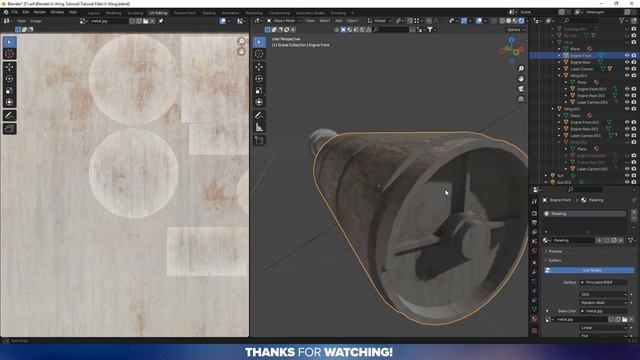The image size is (640, 360).
Task: Open the Material properties tab icon
Action: point(534,318)
